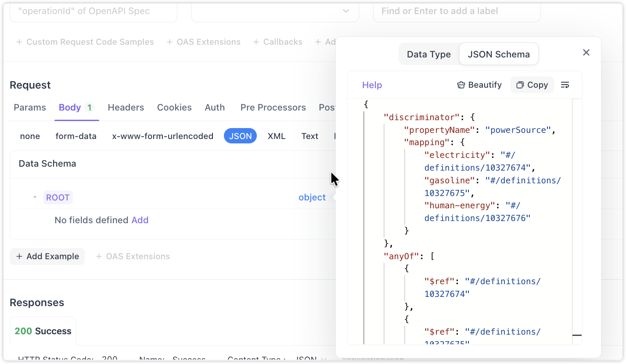Click the Add Example button
The height and width of the screenshot is (364, 626).
[x=47, y=257]
